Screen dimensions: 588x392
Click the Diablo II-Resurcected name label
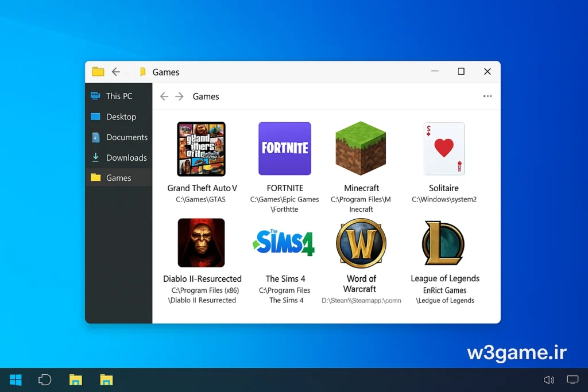pos(202,279)
